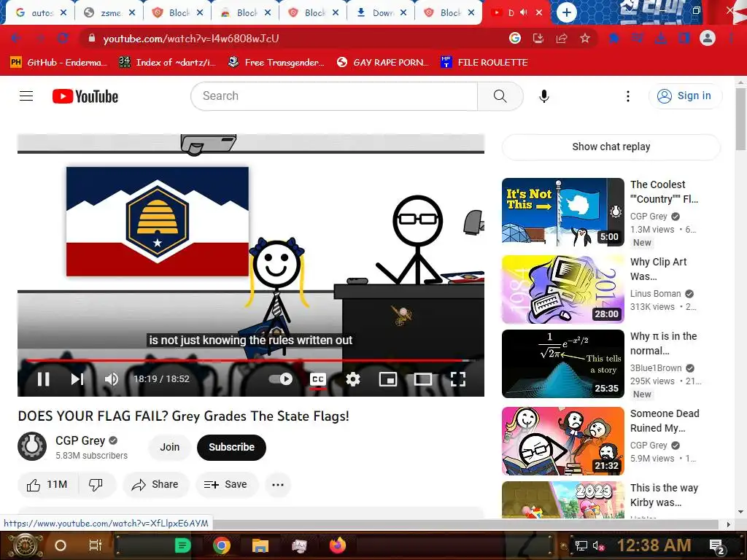Reload the page
The width and height of the screenshot is (747, 560).
click(x=63, y=39)
